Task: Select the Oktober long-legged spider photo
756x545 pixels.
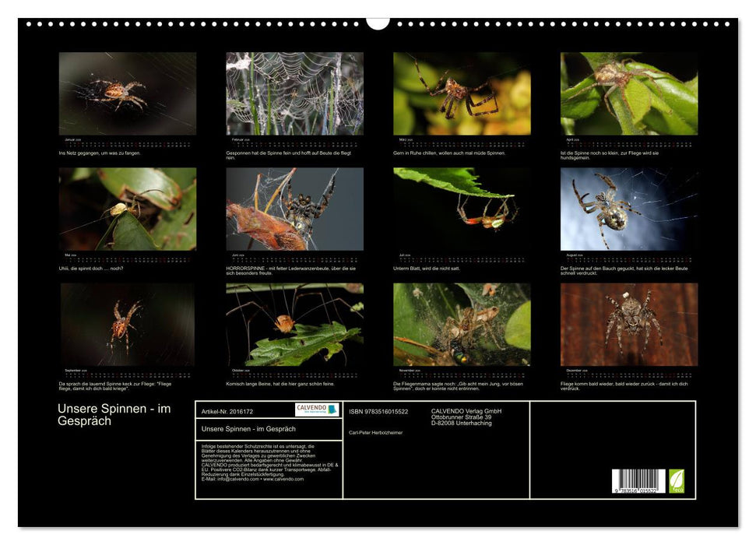Action: click(x=294, y=324)
